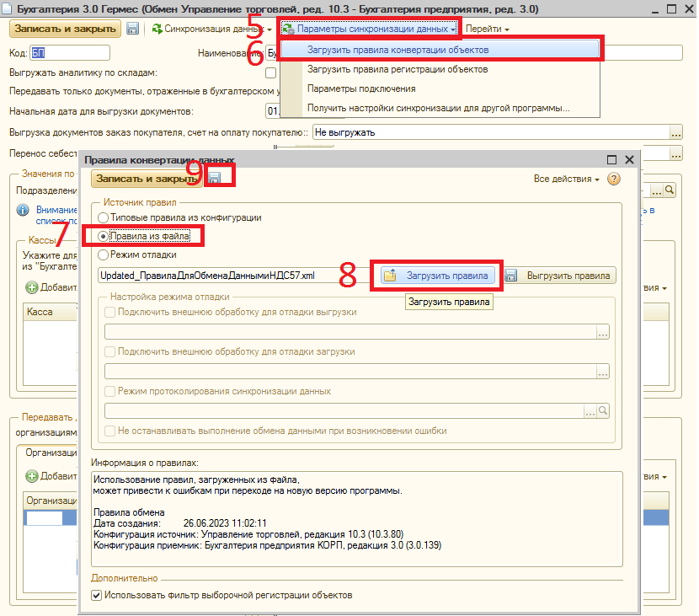Click the Начальная дата для выгрузки документов field
The height and width of the screenshot is (616, 699).
point(273,111)
